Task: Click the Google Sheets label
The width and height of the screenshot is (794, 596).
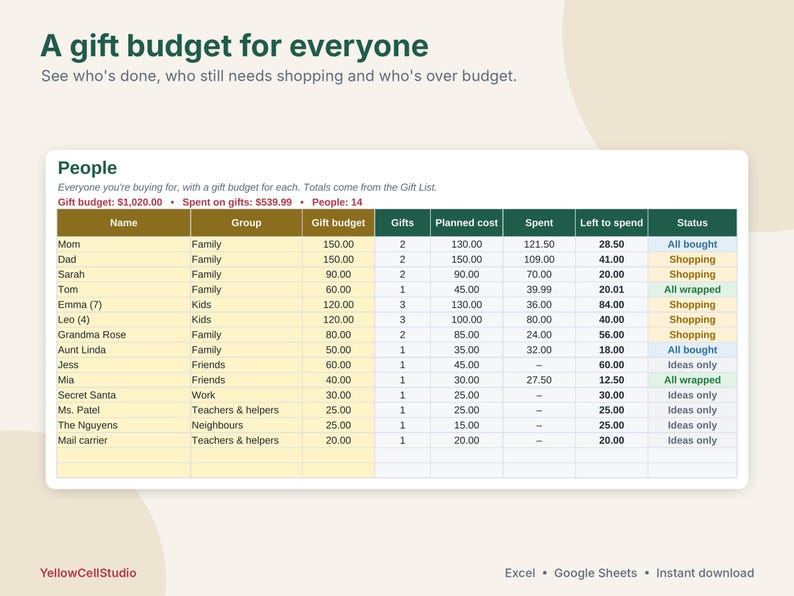Action: (x=596, y=573)
